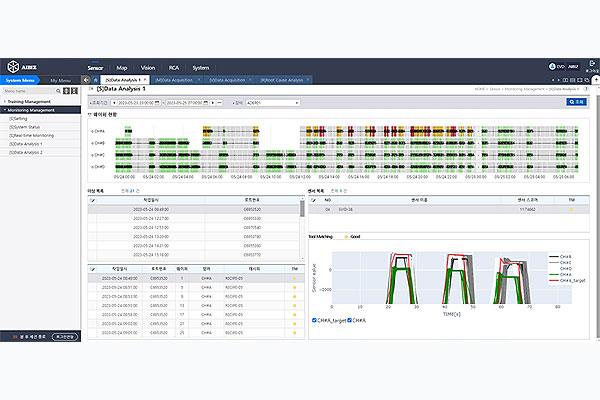Open the Root Cause Analysis tab

tap(282, 80)
